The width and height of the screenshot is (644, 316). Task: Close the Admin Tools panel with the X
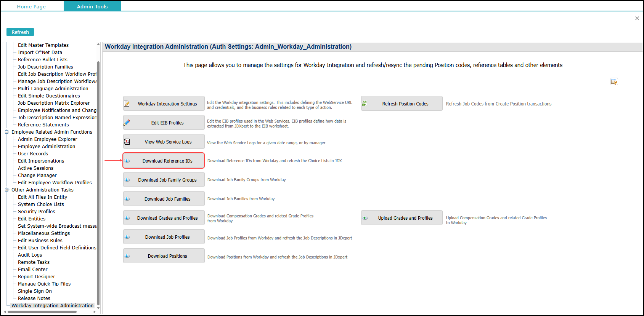[637, 18]
